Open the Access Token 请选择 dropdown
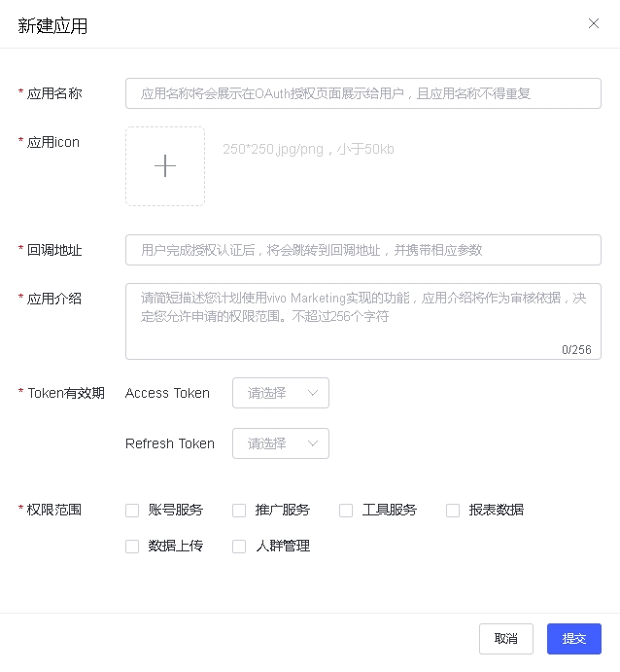620x672 pixels. (281, 393)
